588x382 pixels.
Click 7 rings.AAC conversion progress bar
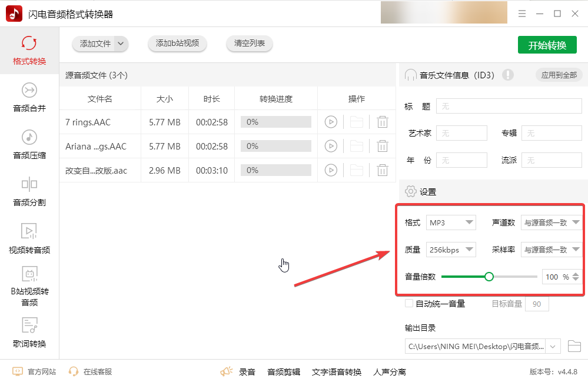[276, 122]
